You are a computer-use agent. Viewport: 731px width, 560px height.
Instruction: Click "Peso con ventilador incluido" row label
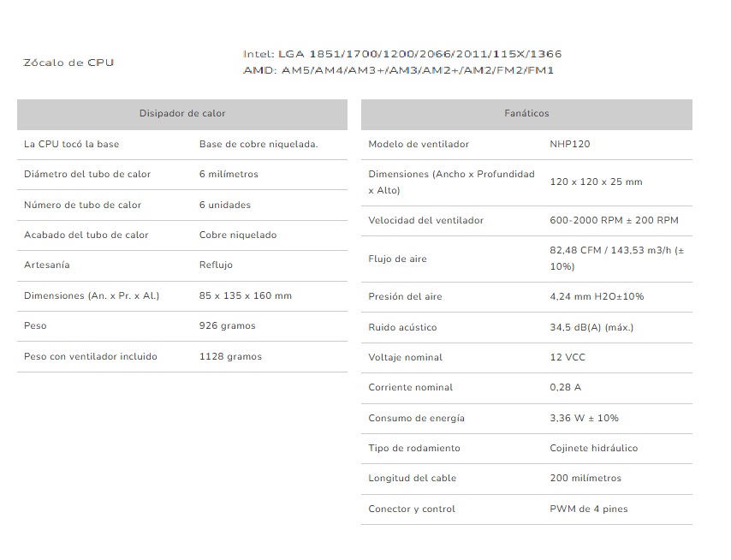[x=91, y=356]
